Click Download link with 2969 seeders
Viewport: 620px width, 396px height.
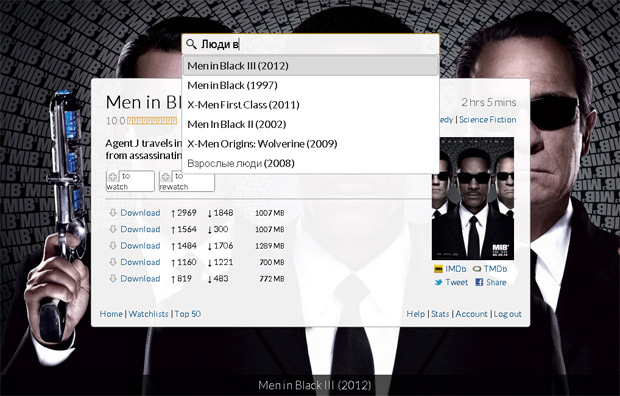140,212
